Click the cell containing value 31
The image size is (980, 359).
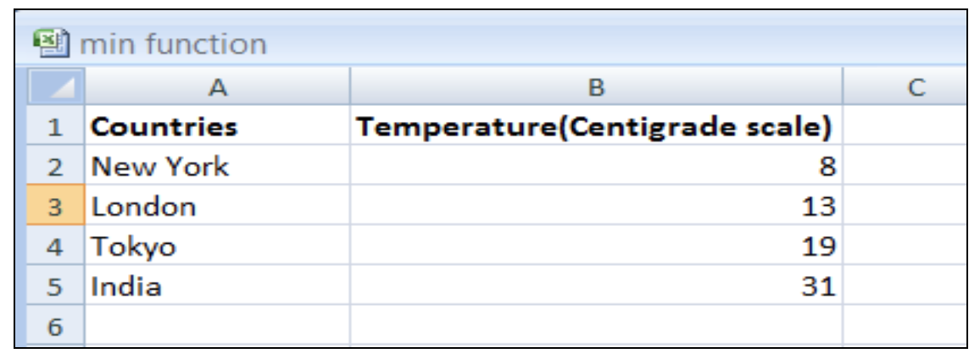[596, 284]
